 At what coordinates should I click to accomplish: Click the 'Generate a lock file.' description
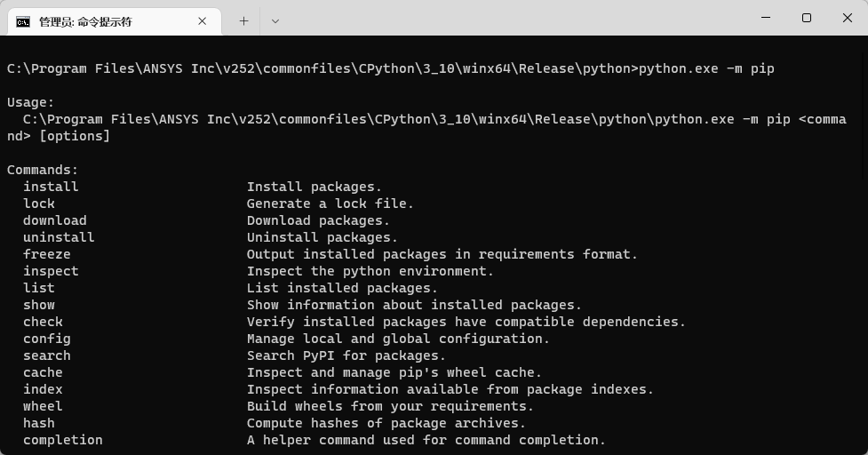point(330,204)
